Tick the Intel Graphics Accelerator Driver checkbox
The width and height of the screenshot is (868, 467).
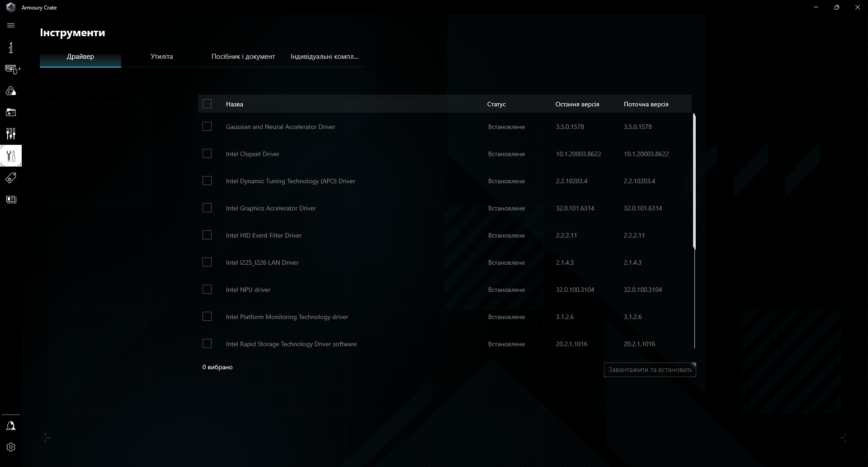207,208
